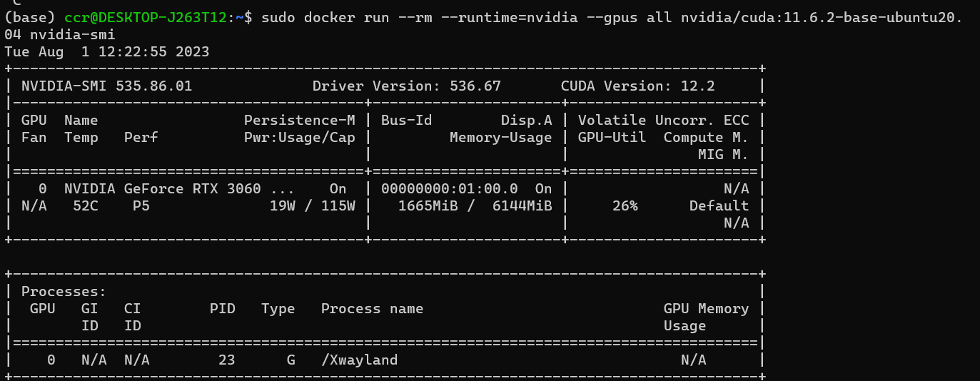The image size is (980, 381).
Task: Click the timestamp line Tue Aug 1
Action: [107, 52]
